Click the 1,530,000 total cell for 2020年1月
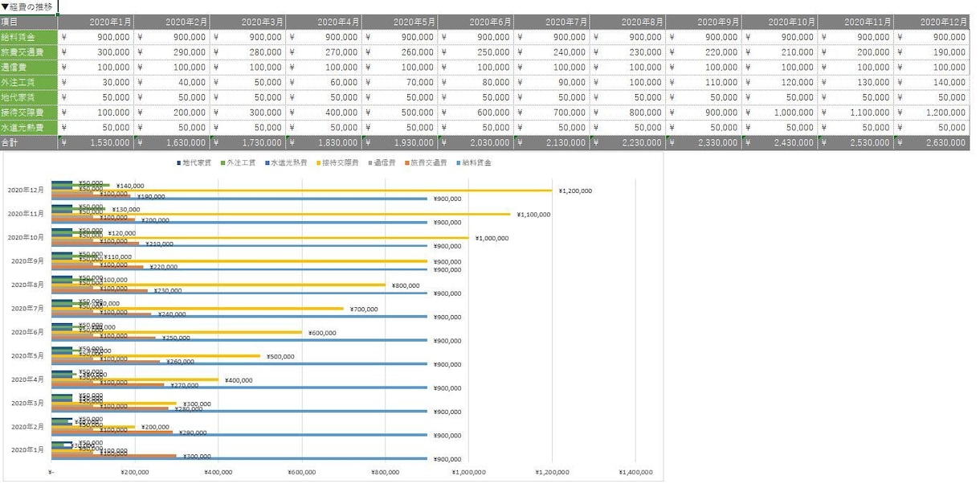980x488 pixels. (96, 142)
